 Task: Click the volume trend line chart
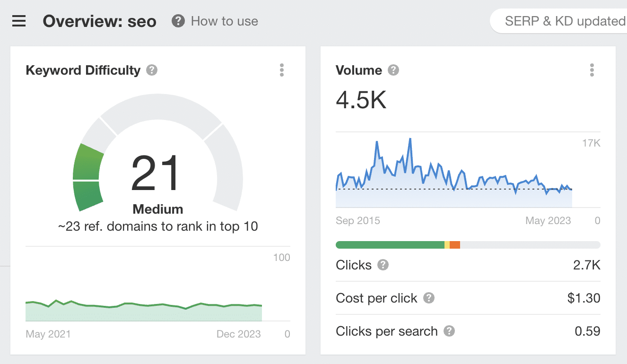[x=454, y=173]
